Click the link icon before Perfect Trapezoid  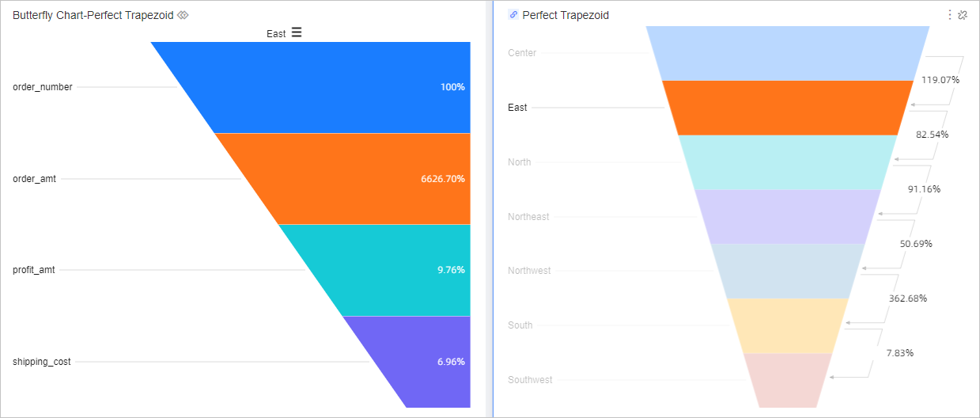click(513, 15)
